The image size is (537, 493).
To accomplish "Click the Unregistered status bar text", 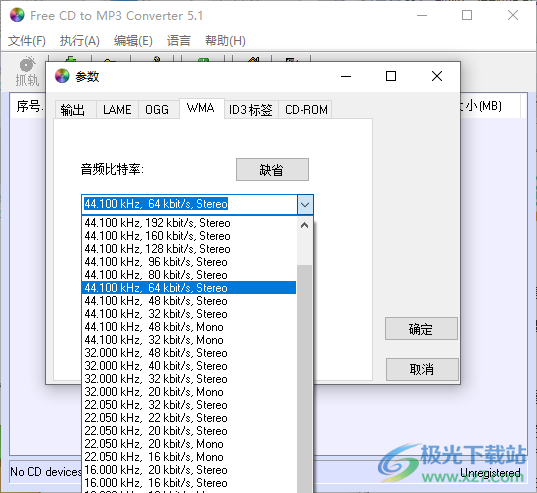I will pyautogui.click(x=490, y=473).
